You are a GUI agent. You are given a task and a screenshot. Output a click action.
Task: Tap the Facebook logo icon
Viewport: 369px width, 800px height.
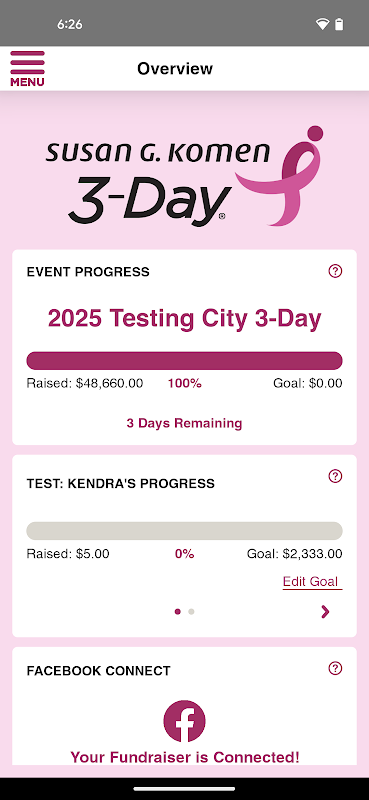point(184,721)
